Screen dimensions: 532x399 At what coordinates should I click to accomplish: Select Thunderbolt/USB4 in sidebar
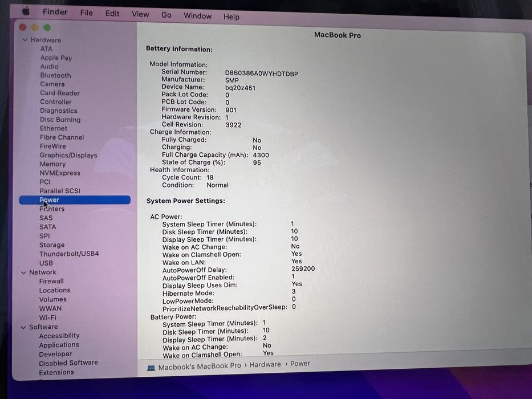click(x=69, y=254)
